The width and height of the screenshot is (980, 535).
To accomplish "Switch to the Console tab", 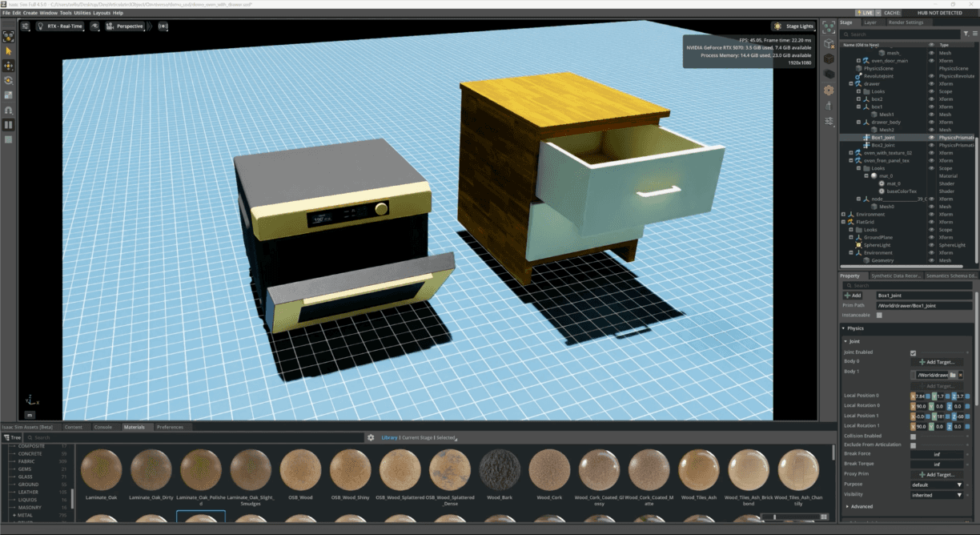I will (103, 427).
